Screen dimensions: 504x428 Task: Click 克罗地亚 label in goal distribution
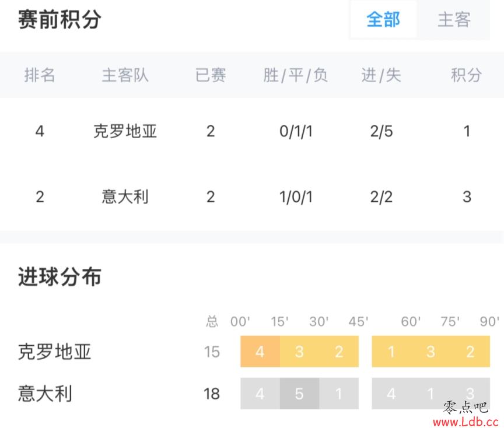pos(55,352)
